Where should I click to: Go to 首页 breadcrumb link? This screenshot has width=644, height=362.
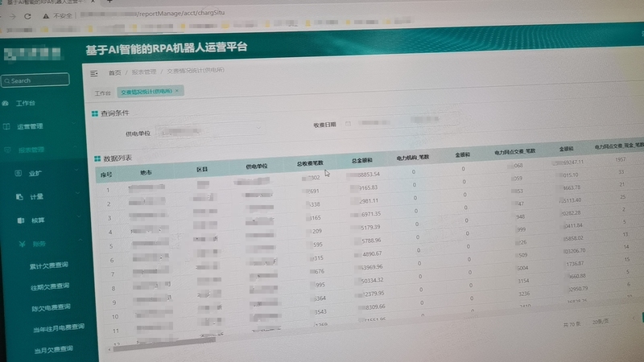114,72
